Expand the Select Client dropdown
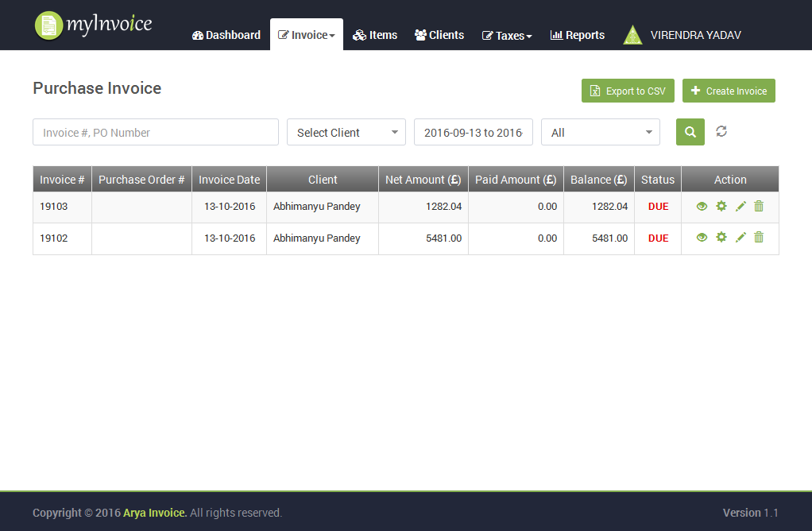 346,133
